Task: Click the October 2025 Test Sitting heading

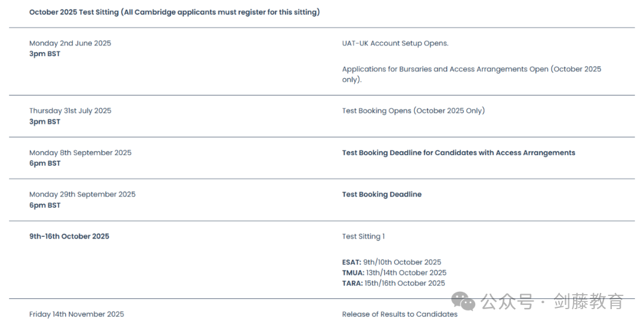Action: [x=175, y=13]
